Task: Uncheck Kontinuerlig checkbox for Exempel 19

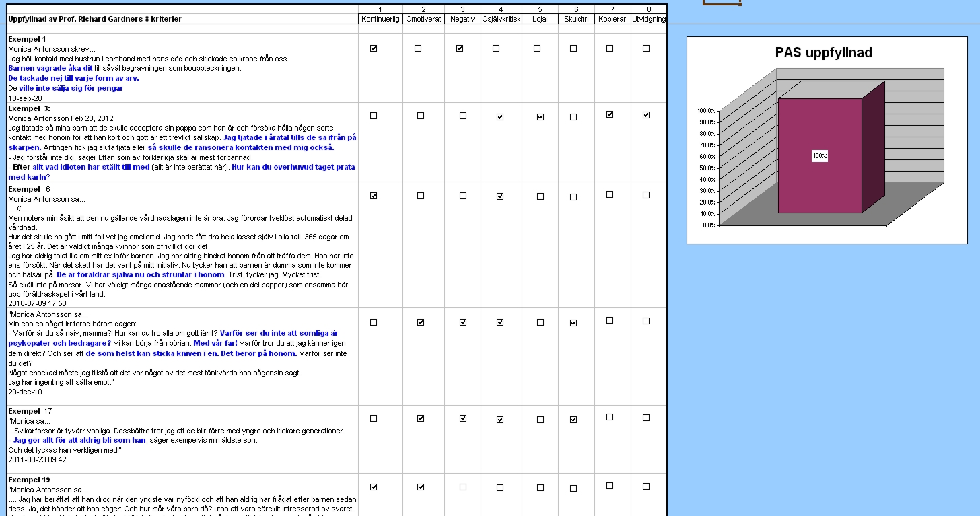Action: coord(374,487)
